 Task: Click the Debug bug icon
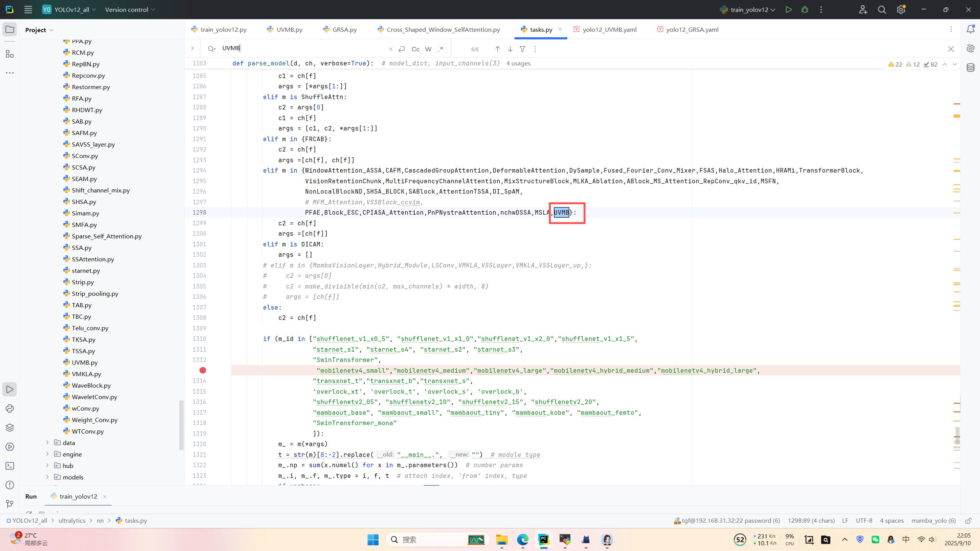(805, 10)
